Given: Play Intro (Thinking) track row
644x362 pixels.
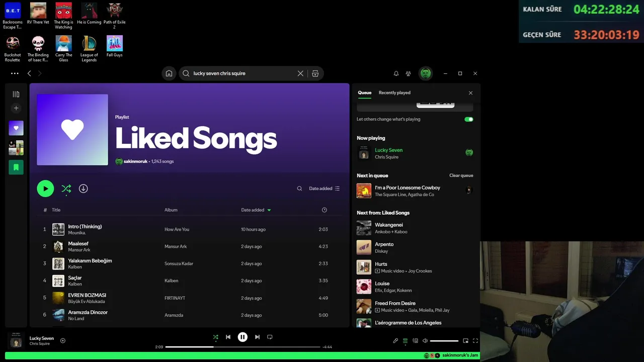Looking at the screenshot, I should [x=190, y=229].
